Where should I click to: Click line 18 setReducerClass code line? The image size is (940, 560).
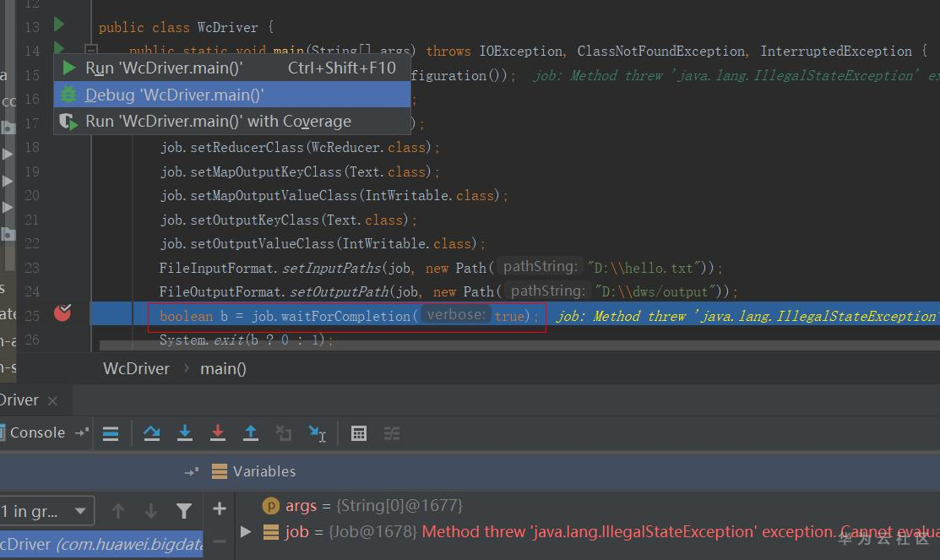click(x=299, y=148)
